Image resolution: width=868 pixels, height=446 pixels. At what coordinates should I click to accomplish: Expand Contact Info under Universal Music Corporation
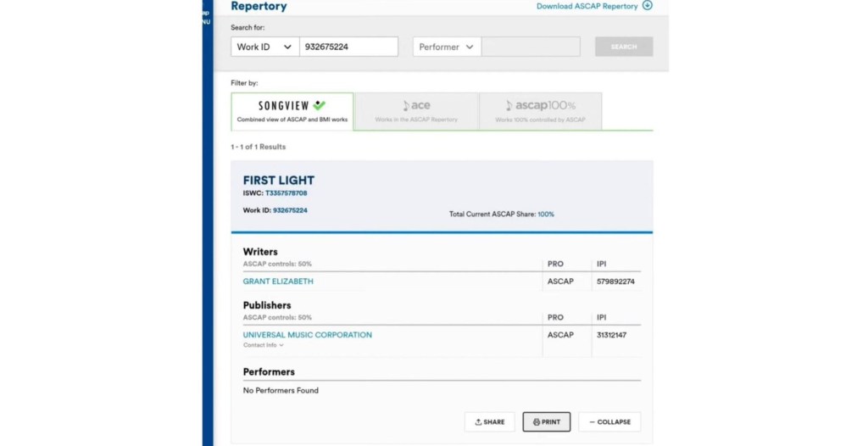click(x=264, y=345)
